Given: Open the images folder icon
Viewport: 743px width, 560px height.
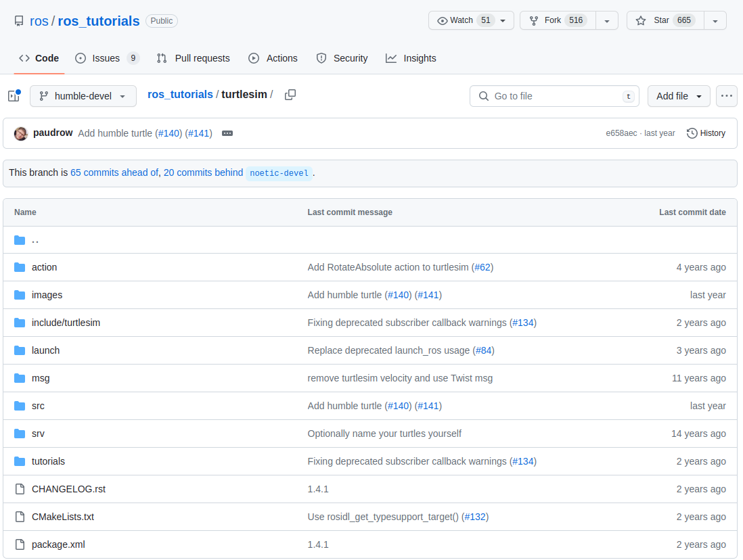Looking at the screenshot, I should click(20, 295).
